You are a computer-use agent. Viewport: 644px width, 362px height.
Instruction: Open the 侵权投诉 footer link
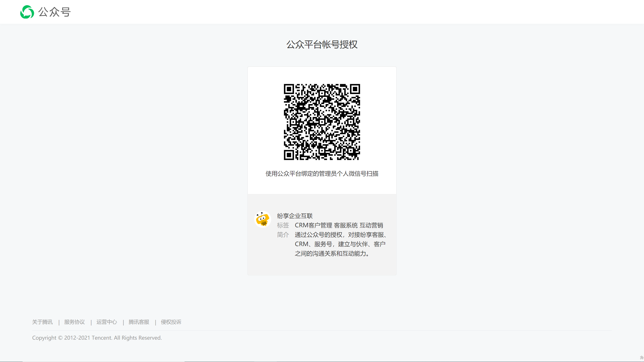coord(171,322)
